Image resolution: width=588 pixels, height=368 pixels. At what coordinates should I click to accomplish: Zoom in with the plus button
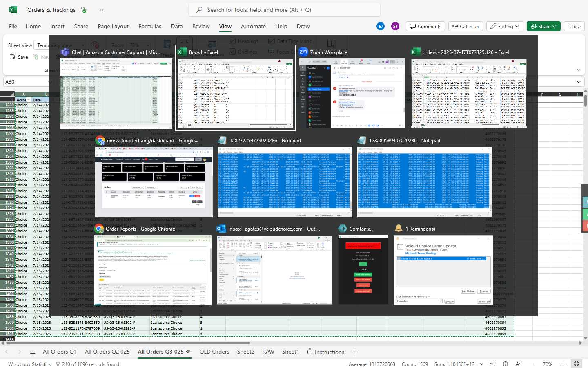(563, 364)
